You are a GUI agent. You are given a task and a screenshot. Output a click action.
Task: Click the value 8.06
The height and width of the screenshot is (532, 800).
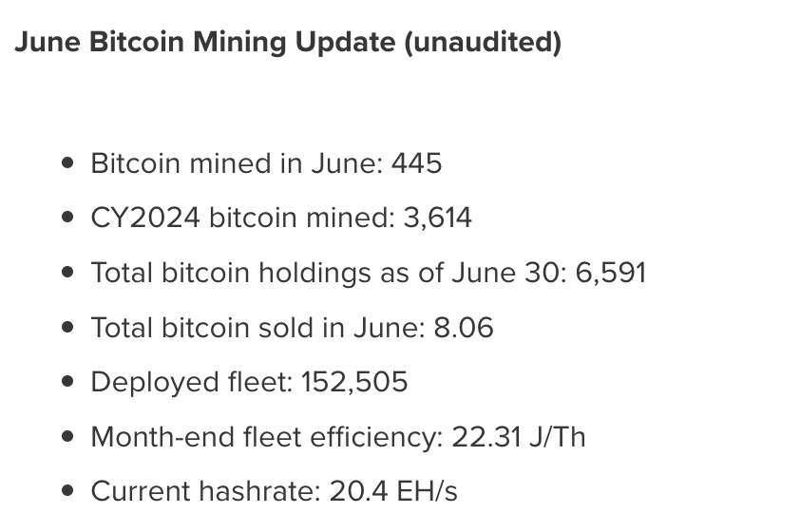pos(463,329)
